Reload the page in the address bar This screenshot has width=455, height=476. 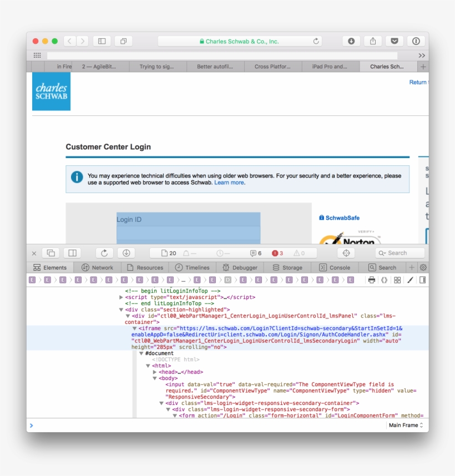(x=316, y=41)
